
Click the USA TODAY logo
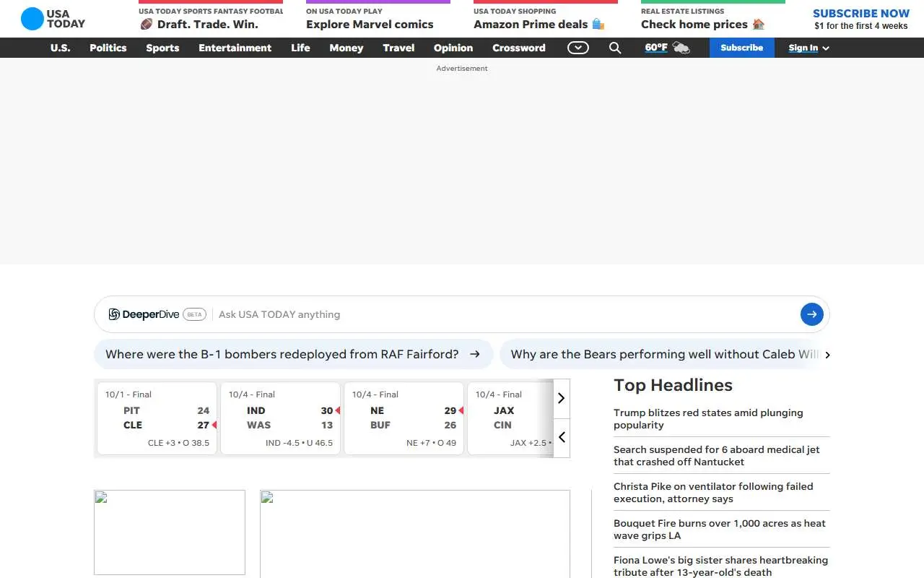point(53,19)
